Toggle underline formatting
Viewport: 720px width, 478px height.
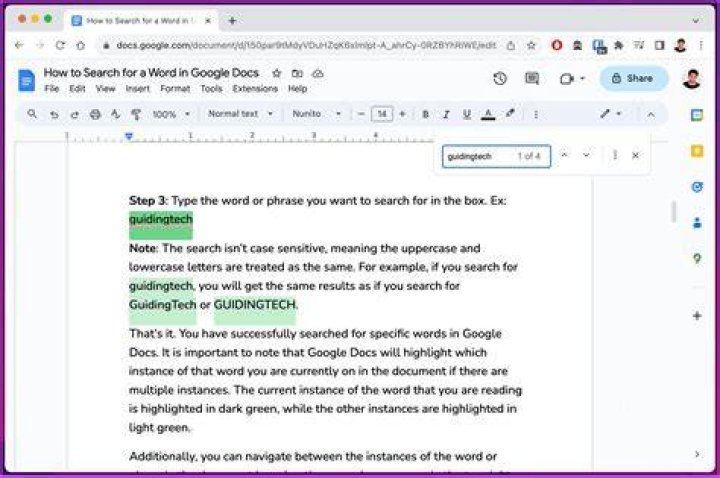point(467,114)
